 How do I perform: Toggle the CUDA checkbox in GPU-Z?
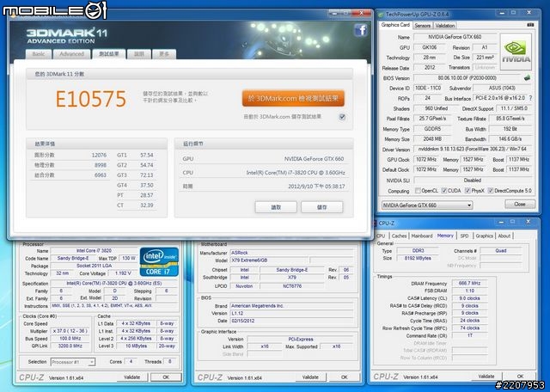click(444, 191)
